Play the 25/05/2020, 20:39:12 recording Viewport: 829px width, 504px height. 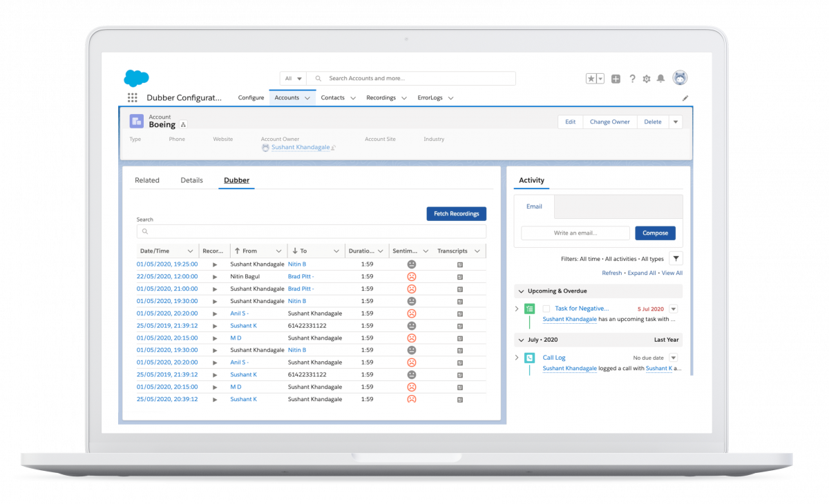tap(215, 400)
